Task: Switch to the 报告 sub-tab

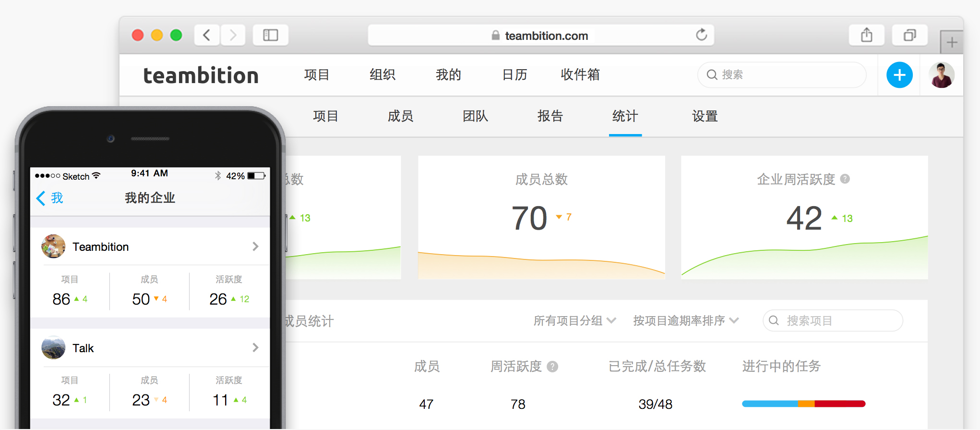Action: click(550, 116)
